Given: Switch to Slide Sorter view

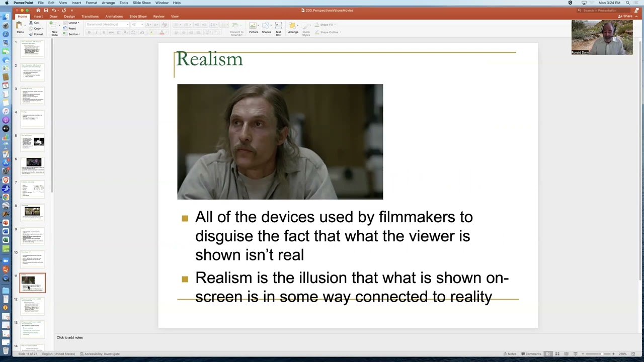Looking at the screenshot, I should coord(557,354).
